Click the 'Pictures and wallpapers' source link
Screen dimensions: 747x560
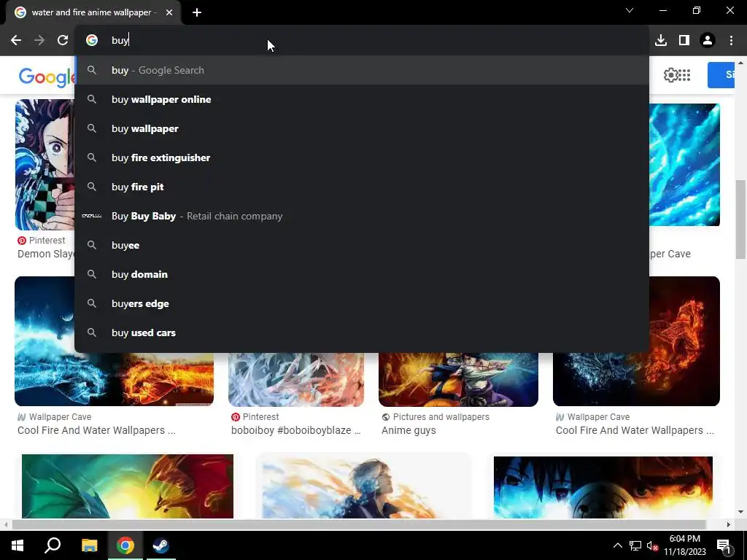[x=441, y=416]
